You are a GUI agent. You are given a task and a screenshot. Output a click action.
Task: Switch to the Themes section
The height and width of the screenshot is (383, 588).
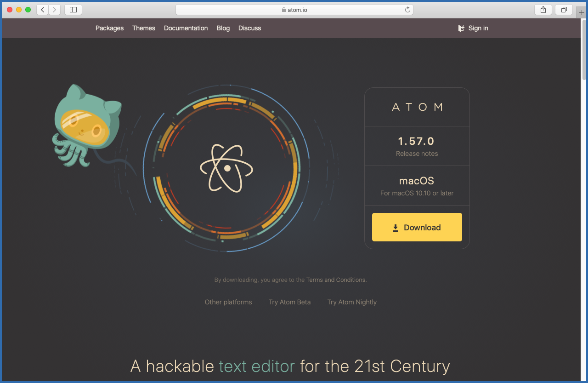click(143, 28)
